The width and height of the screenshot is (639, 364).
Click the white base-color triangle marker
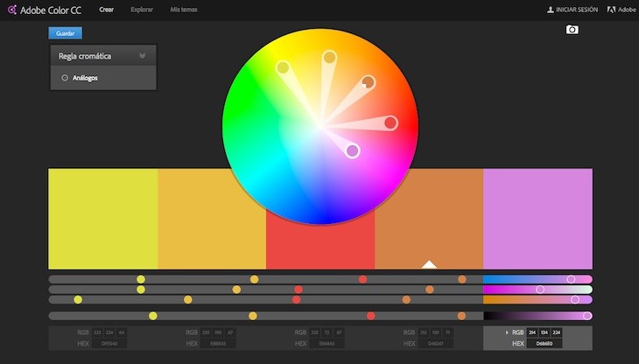tap(429, 264)
